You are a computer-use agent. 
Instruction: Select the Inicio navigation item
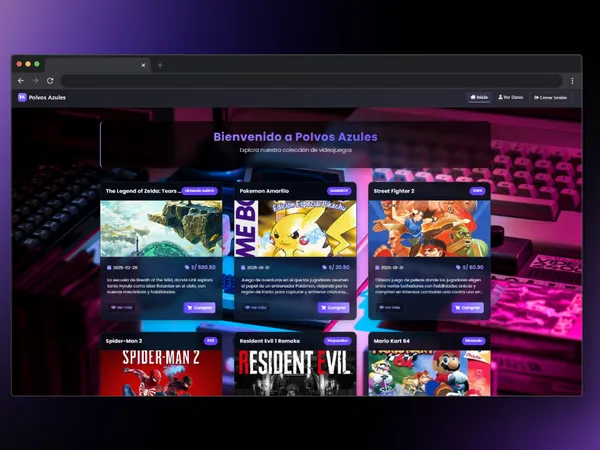479,97
